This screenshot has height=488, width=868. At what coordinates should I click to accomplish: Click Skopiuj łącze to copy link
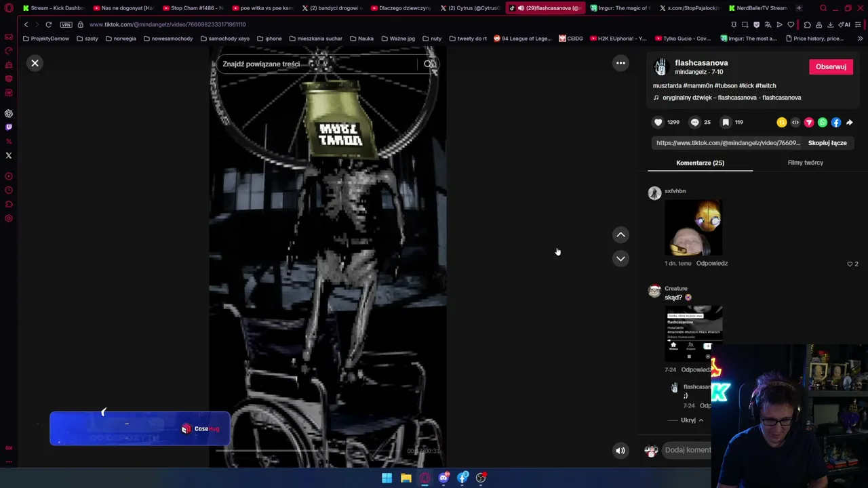click(827, 143)
